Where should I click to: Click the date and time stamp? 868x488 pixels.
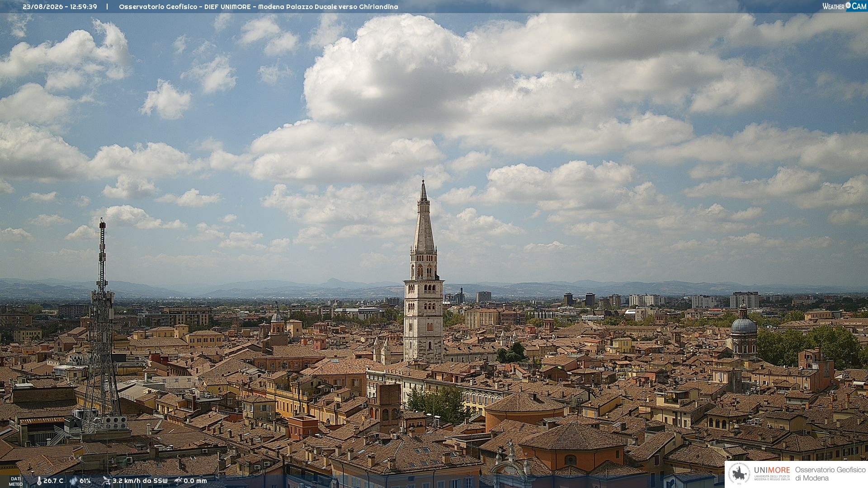point(60,7)
